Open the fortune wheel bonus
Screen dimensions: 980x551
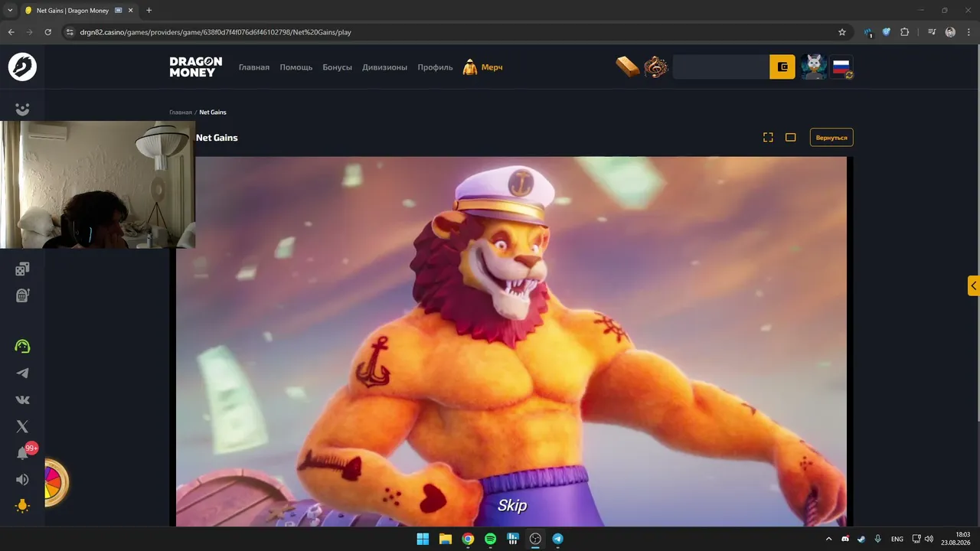tap(55, 482)
